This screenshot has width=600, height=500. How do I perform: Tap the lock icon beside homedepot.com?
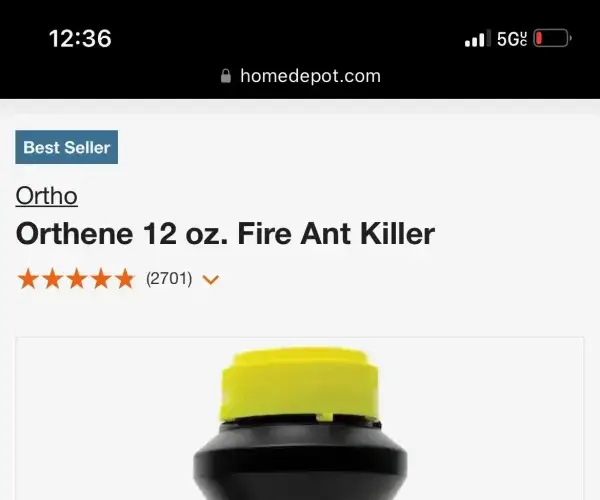click(x=226, y=76)
